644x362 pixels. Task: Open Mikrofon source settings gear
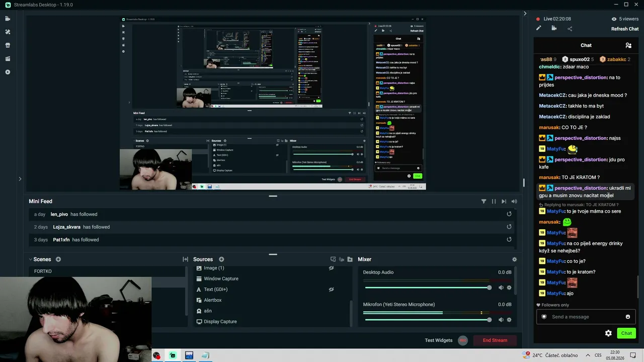click(509, 320)
